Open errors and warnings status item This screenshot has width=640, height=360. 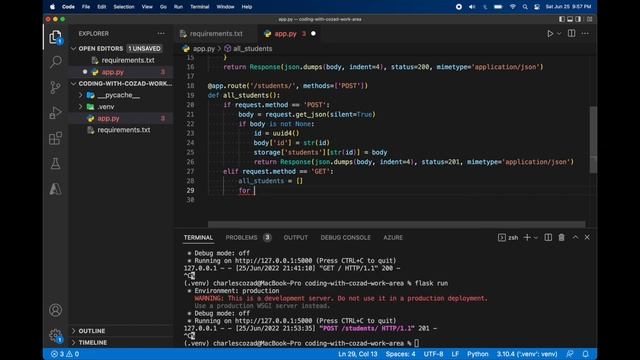(x=65, y=354)
